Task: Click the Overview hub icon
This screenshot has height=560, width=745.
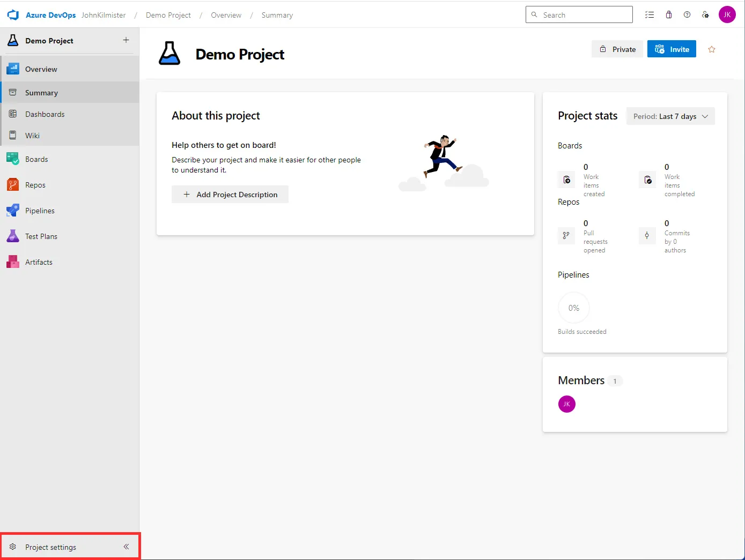Action: (13, 69)
